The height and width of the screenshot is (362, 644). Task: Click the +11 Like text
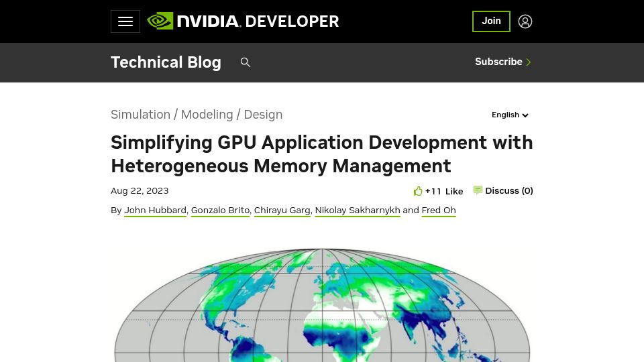tap(444, 191)
